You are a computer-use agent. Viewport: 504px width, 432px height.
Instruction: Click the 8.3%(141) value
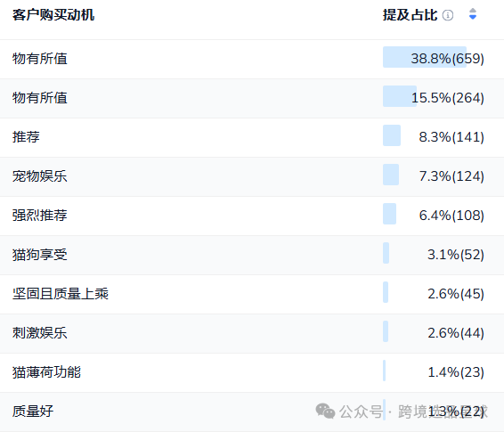point(451,137)
